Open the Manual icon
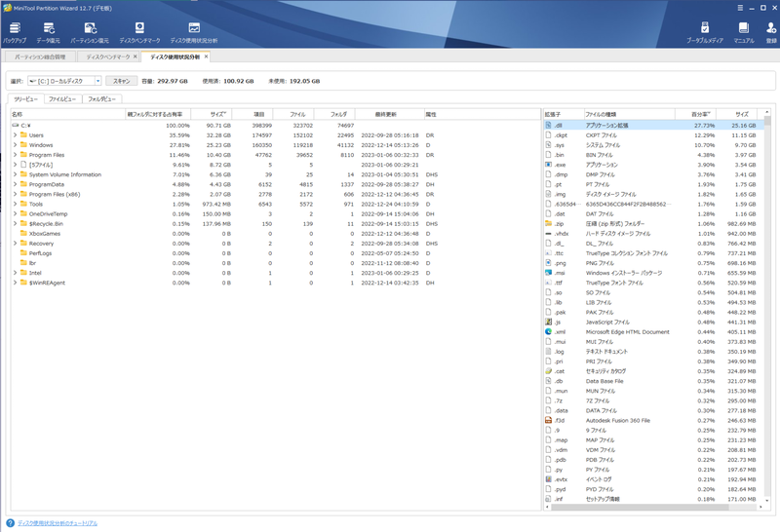This screenshot has width=780, height=532. 744,28
